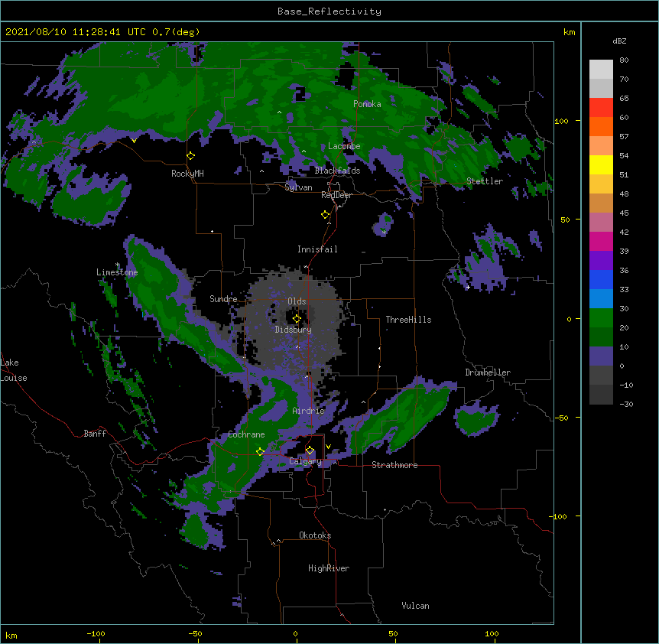Click the Stettler city label
This screenshot has width=659, height=644.
click(x=485, y=181)
